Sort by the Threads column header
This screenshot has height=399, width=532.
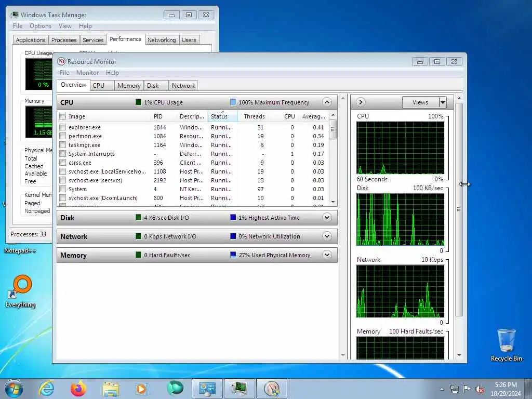click(255, 116)
